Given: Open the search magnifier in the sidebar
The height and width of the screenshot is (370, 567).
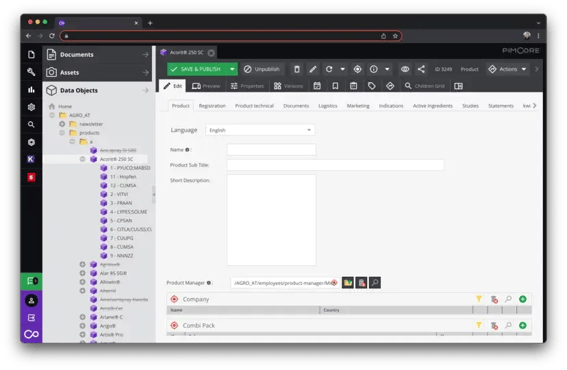Looking at the screenshot, I should point(31,125).
